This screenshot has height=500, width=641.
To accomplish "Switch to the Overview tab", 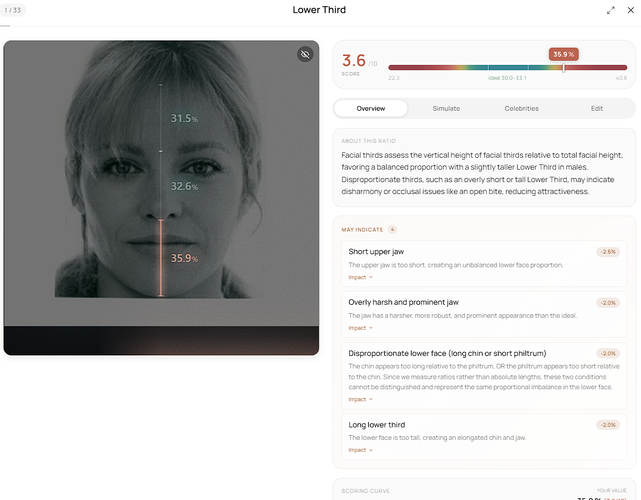I will pos(370,108).
